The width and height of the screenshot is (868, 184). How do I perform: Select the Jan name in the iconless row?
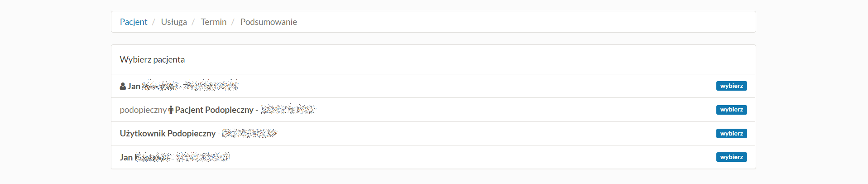click(x=126, y=157)
